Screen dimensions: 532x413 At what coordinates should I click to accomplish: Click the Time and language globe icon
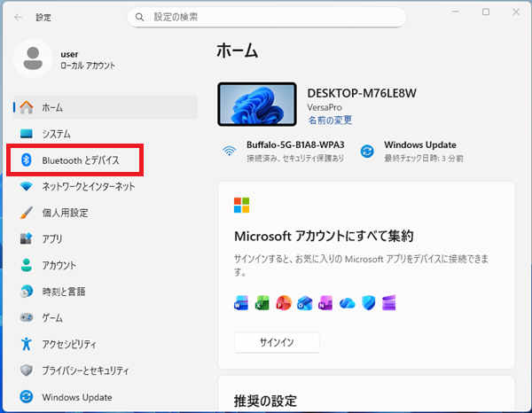pos(26,292)
